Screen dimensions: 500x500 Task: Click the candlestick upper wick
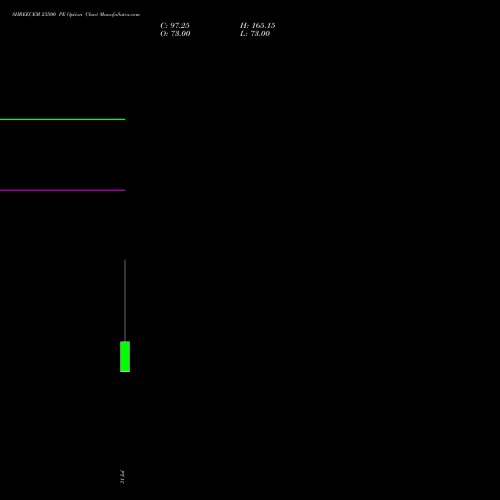[x=125, y=300]
